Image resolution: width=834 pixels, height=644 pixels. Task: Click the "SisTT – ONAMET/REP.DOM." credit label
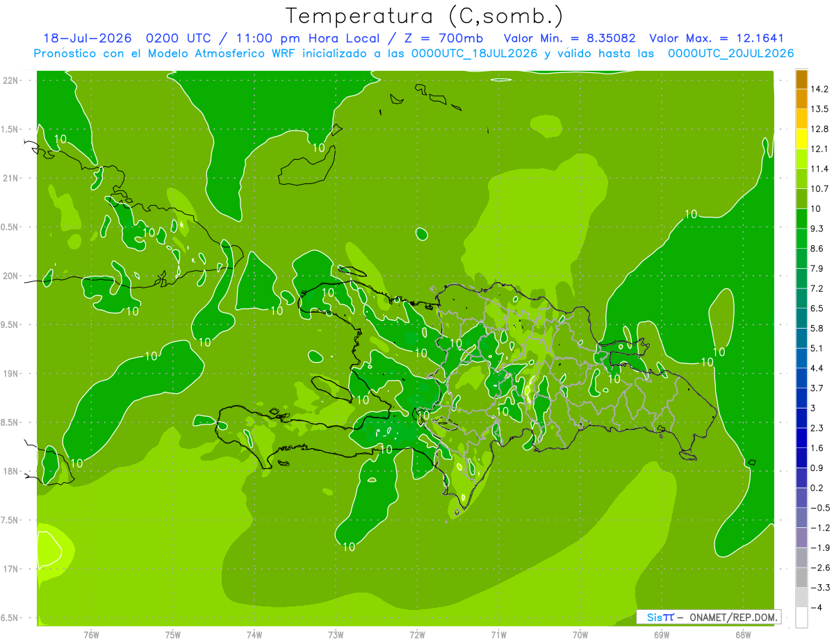click(x=708, y=617)
